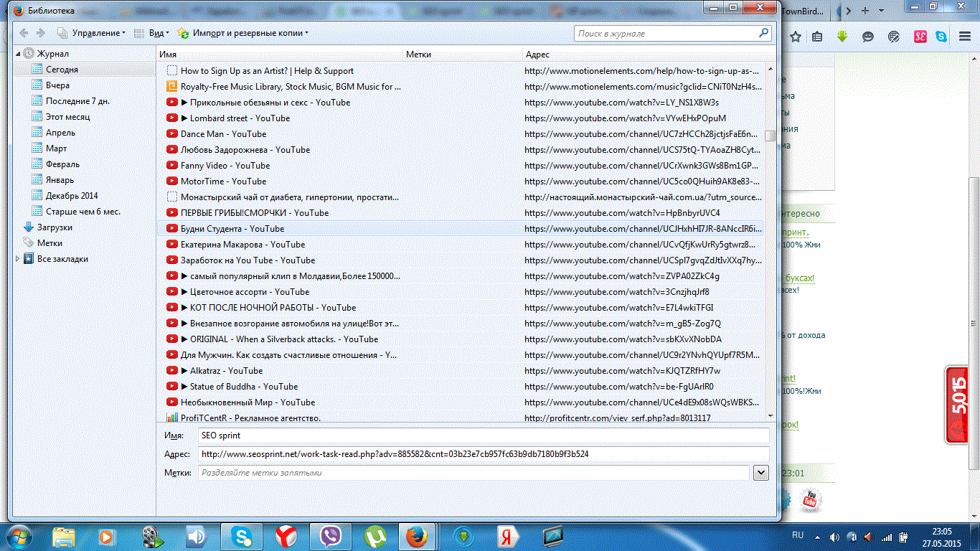
Task: Open uTorrent from the taskbar
Action: click(x=374, y=536)
